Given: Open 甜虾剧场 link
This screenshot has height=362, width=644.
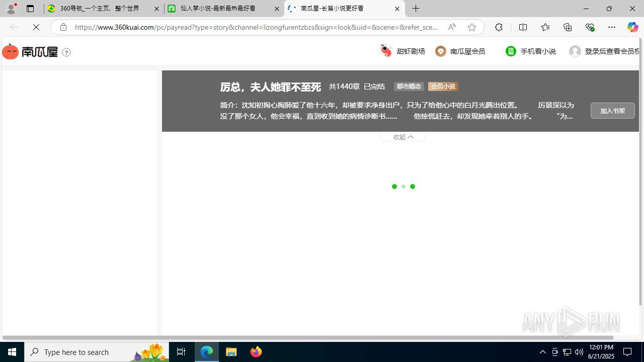Looking at the screenshot, I should 403,51.
